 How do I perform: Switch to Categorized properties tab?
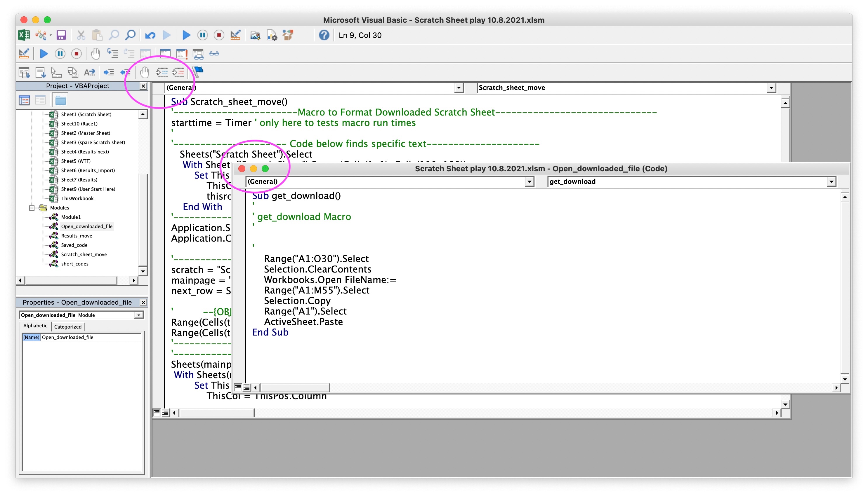pos(68,327)
